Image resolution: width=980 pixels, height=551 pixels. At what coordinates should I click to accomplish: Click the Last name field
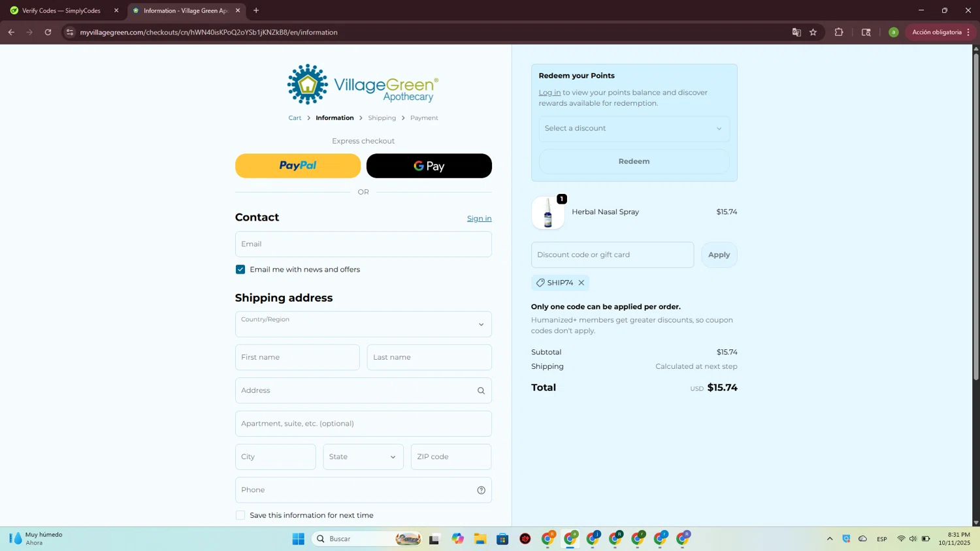point(429,358)
